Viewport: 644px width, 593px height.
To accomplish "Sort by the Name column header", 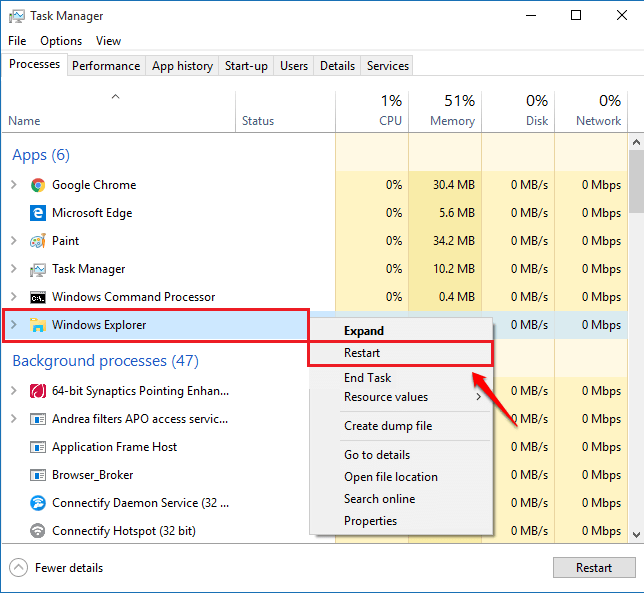I will [x=118, y=112].
